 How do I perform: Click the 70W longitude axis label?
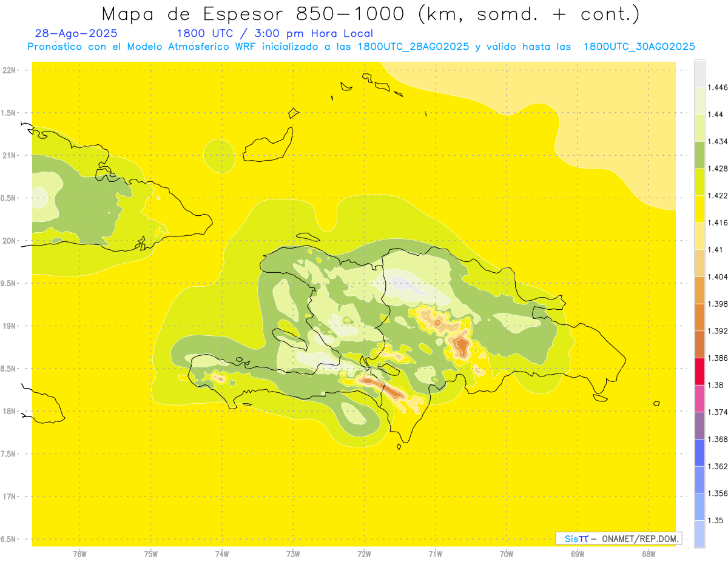coord(507,554)
